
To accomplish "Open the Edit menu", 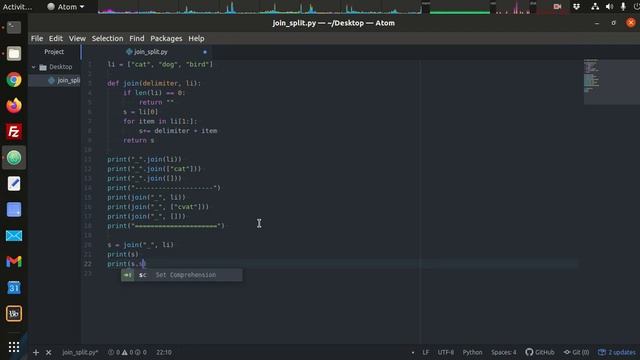I will [56, 38].
